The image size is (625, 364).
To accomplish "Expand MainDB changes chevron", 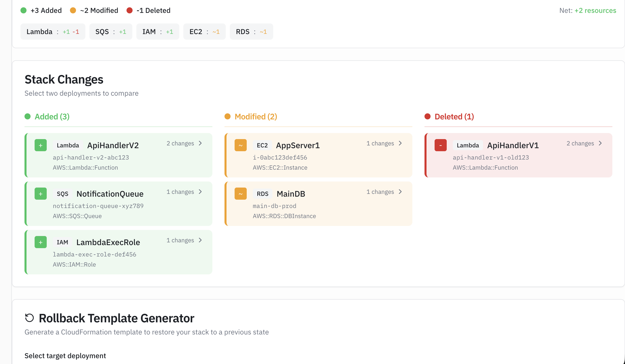I will tap(400, 192).
